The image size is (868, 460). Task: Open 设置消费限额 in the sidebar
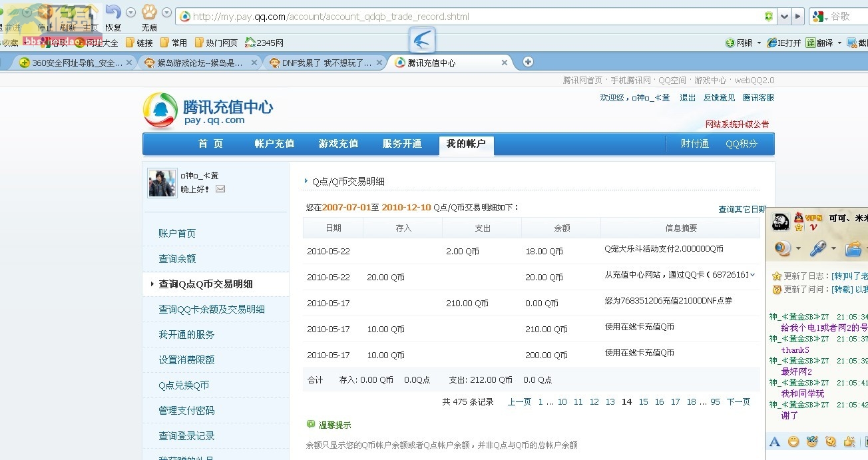186,360
